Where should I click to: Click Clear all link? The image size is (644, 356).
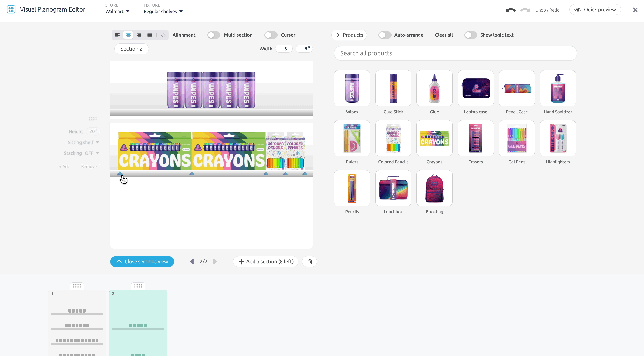point(444,35)
